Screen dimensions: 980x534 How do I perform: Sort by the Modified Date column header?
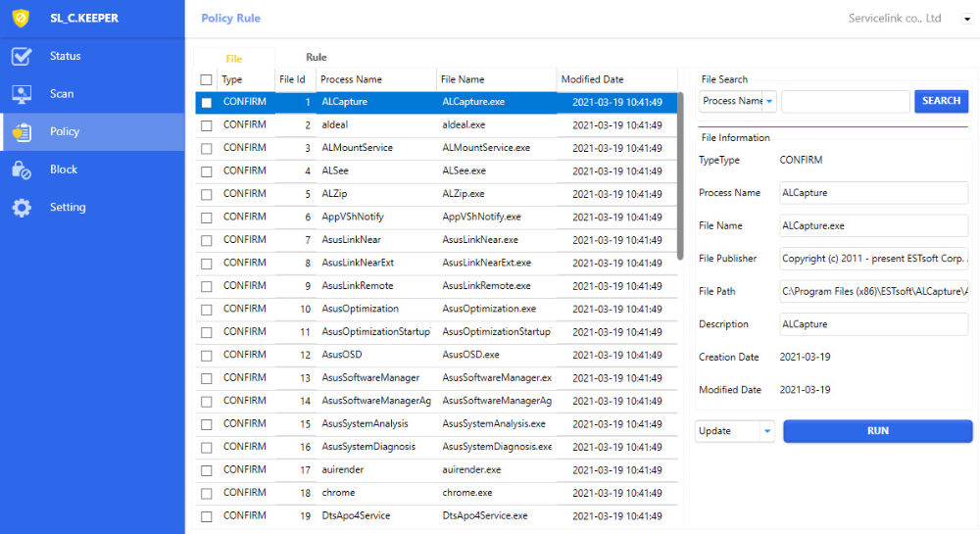[x=592, y=79]
